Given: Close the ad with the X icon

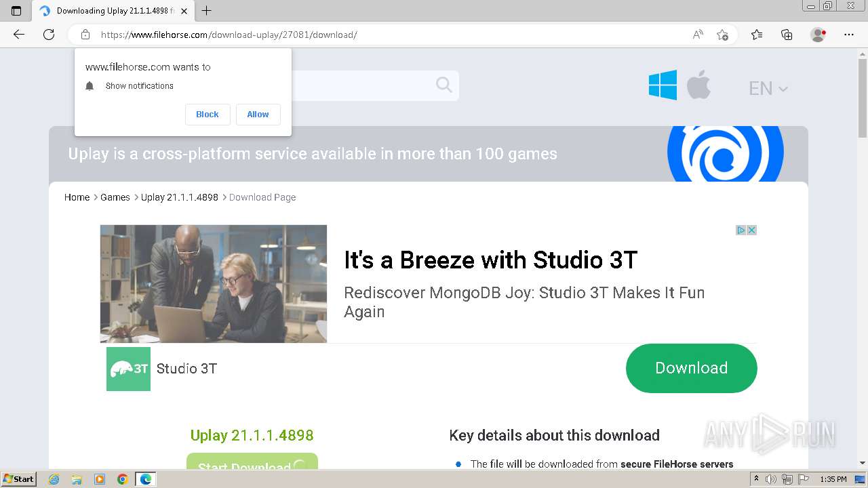Looking at the screenshot, I should [751, 230].
